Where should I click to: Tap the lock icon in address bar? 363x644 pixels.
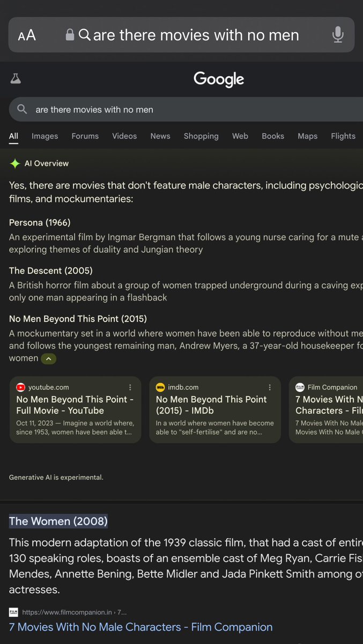tap(70, 35)
